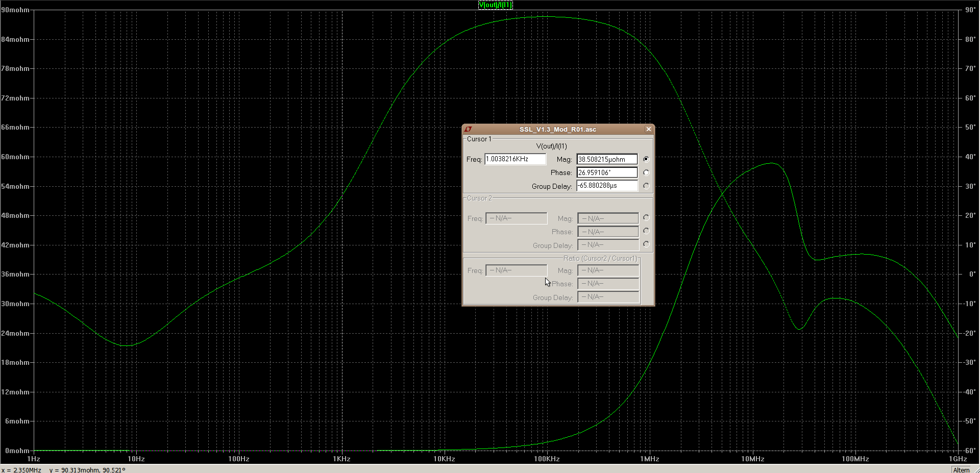Click the LTspice icon in dialog title bar

(x=468, y=130)
